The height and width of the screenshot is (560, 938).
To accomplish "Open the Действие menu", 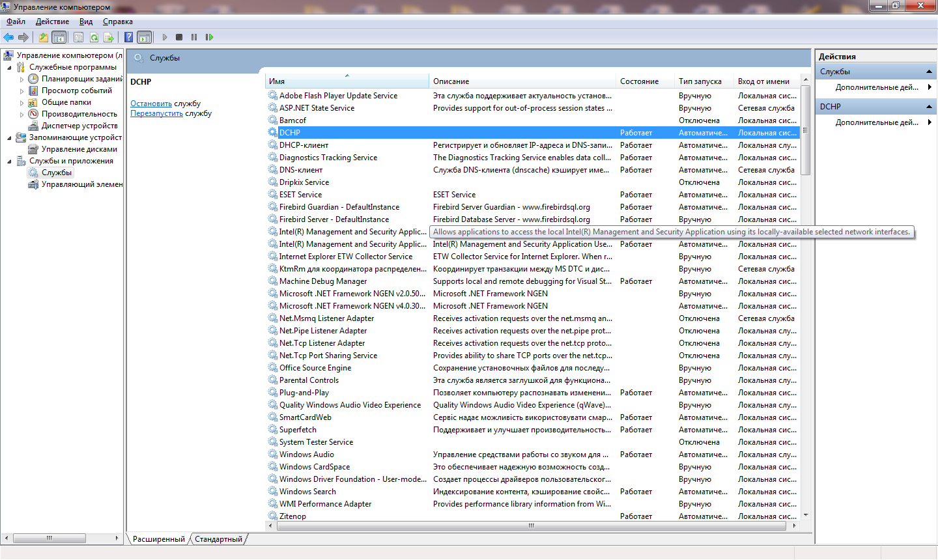I will (x=52, y=21).
